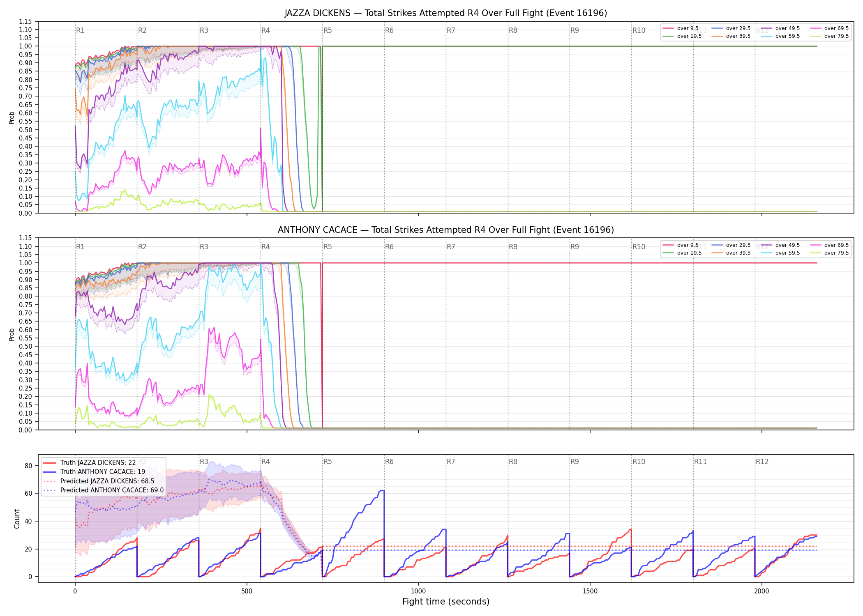
Task: Click the JAZZA DICKENS chart title
Action: [x=446, y=13]
